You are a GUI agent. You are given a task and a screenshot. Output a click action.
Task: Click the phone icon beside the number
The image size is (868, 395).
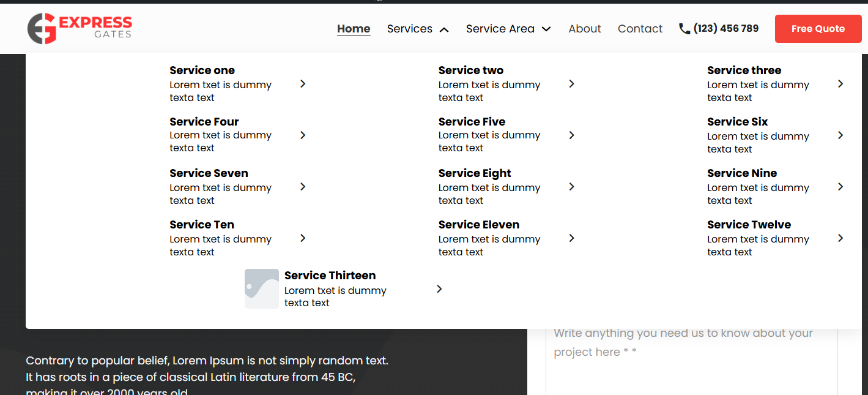coord(684,29)
